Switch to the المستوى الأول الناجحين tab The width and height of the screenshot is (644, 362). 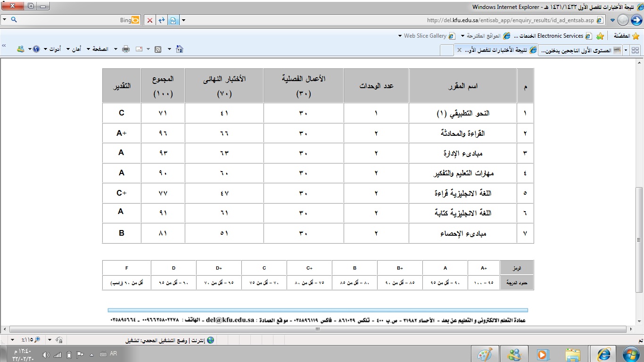coord(580,50)
